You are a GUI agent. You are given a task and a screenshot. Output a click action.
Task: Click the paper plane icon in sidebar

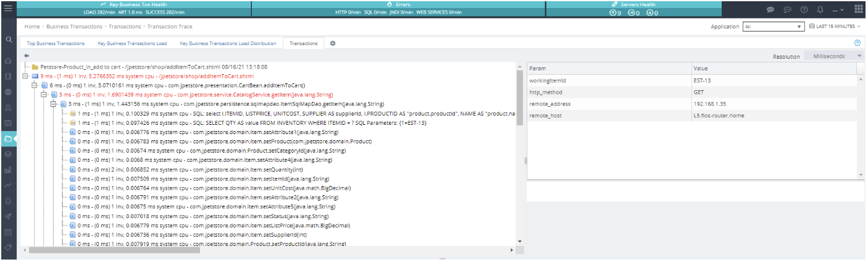(8, 216)
